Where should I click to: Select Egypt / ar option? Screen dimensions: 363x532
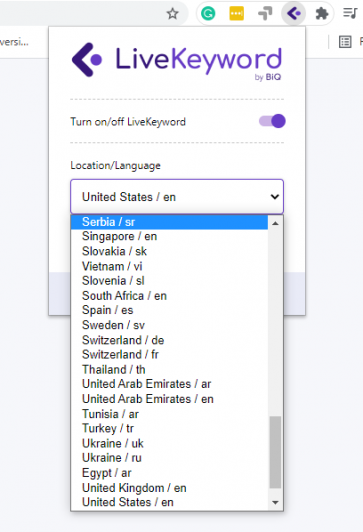(x=169, y=473)
